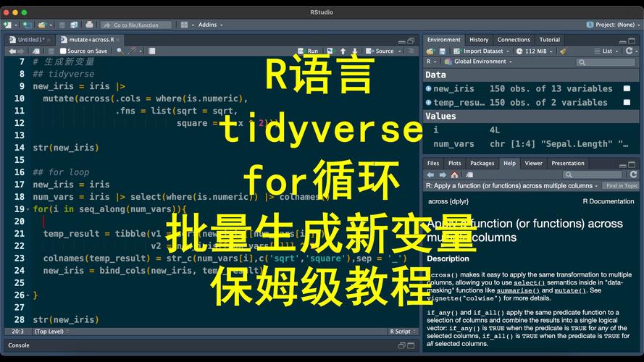The image size is (644, 362).
Task: Go to previous section up arrow
Action: (343, 51)
